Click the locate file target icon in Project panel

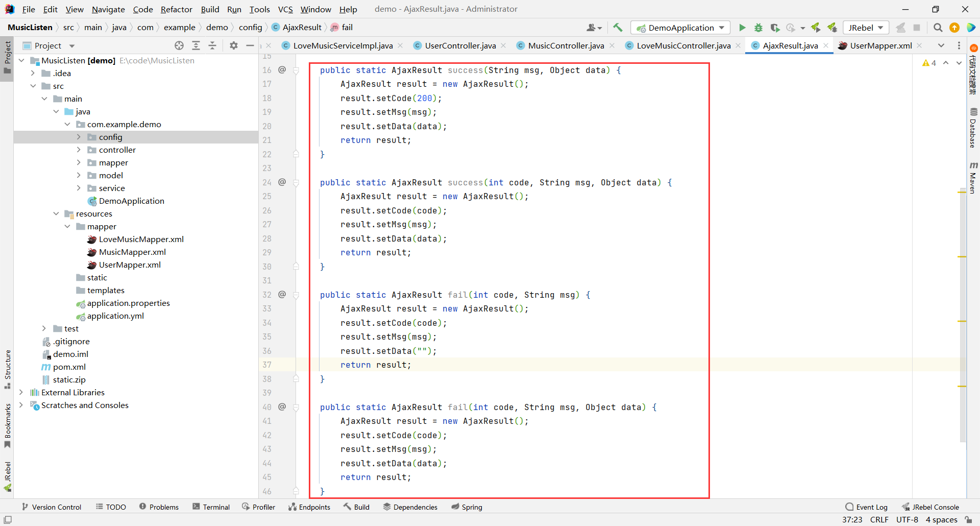(179, 45)
